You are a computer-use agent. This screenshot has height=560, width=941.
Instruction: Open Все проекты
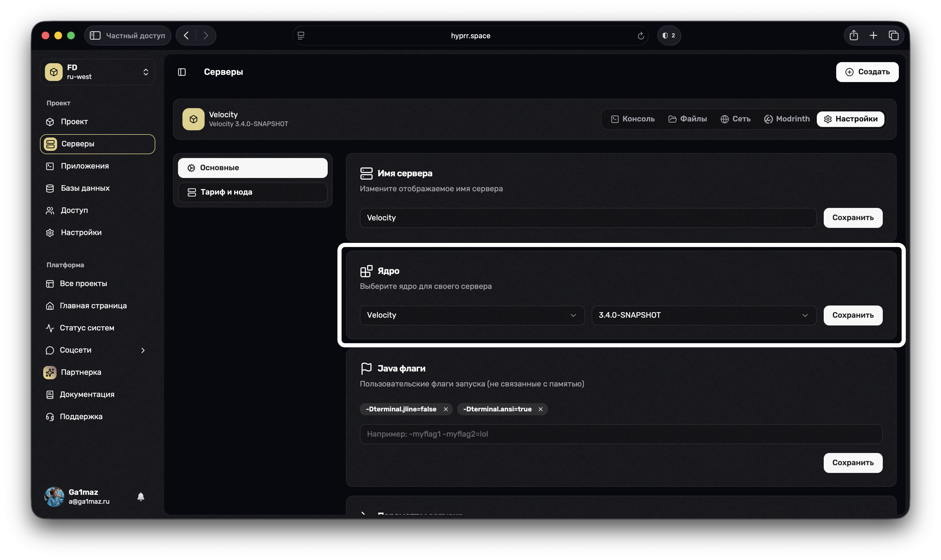pyautogui.click(x=97, y=283)
